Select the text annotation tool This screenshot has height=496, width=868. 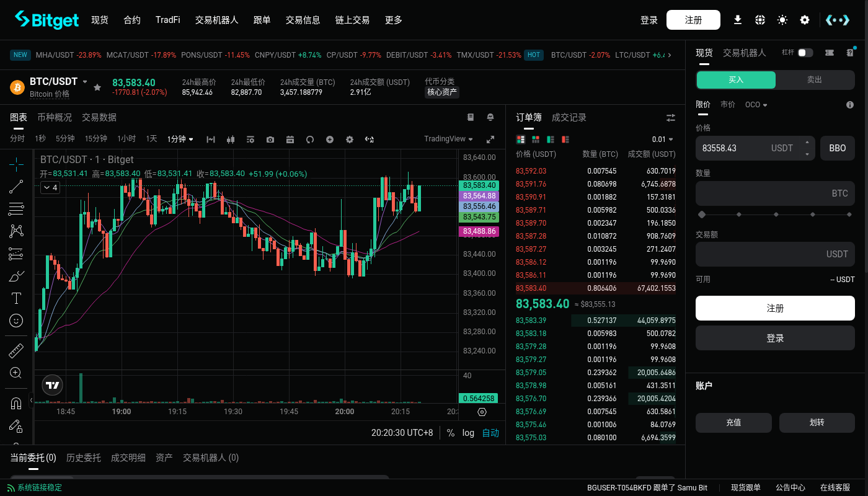click(x=17, y=298)
